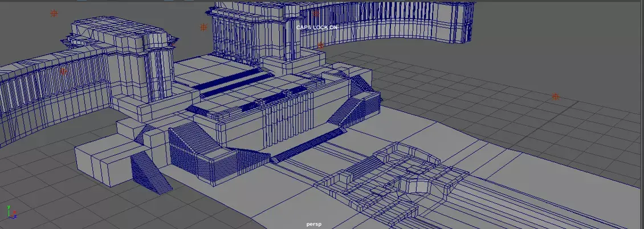
Task: Select the orange locator on the left curved wall
Action: point(63,71)
